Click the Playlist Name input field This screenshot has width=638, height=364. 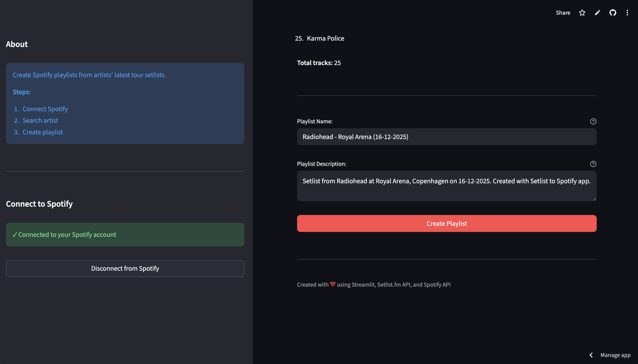pos(446,137)
